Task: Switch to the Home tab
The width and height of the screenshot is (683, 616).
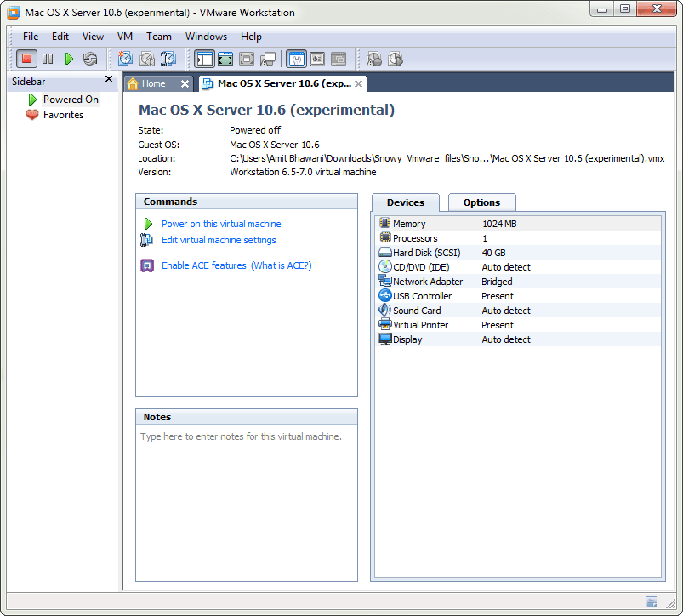Action: click(x=153, y=83)
